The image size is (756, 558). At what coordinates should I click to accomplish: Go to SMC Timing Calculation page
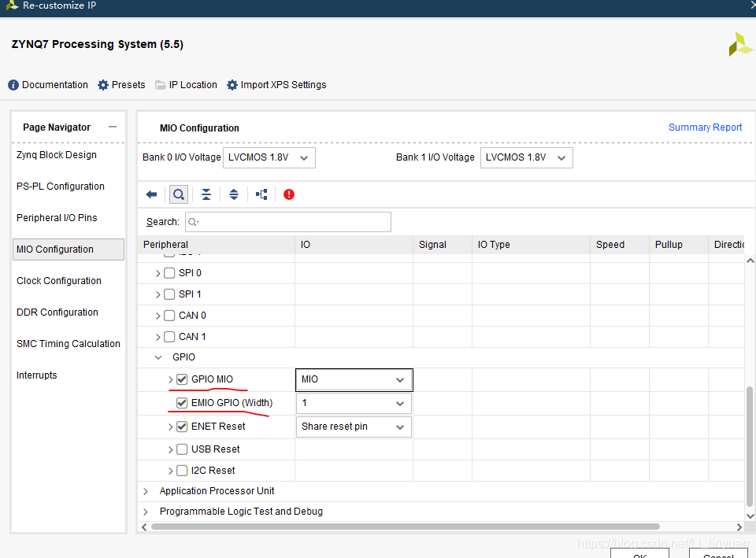coord(69,344)
